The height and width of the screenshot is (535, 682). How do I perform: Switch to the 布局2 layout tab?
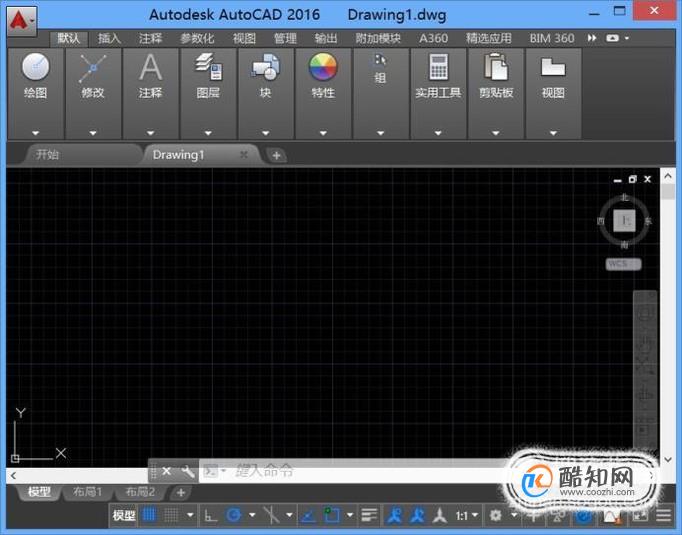140,492
